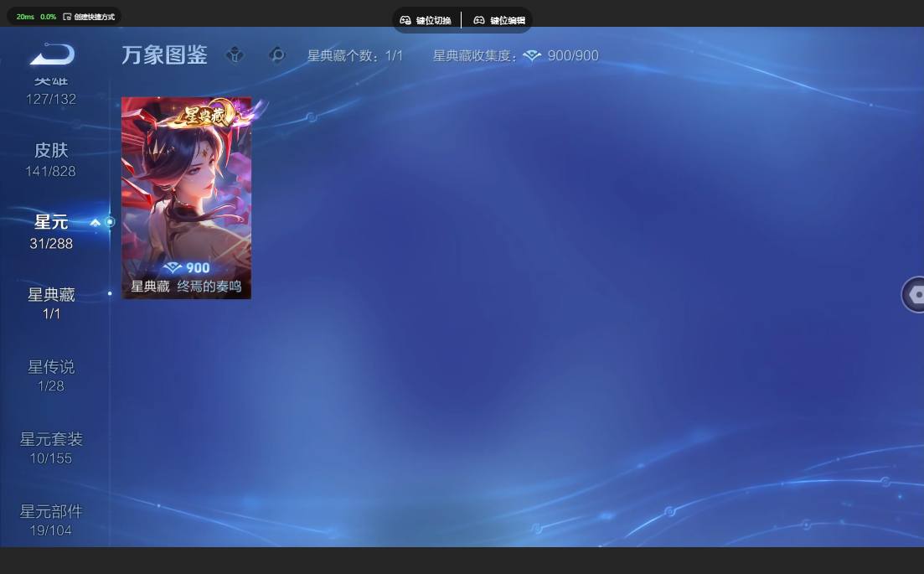Go to the 星元部件 19/104 tab
The width and height of the screenshot is (924, 574).
click(x=51, y=520)
